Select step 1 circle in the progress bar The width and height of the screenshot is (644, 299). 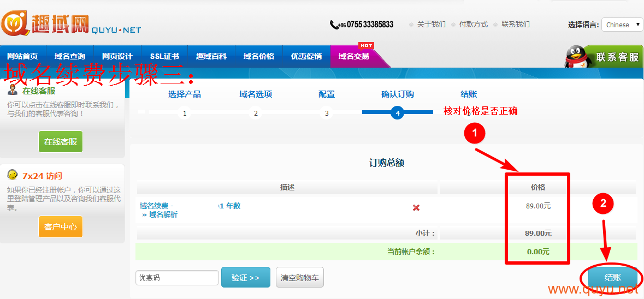pyautogui.click(x=185, y=113)
